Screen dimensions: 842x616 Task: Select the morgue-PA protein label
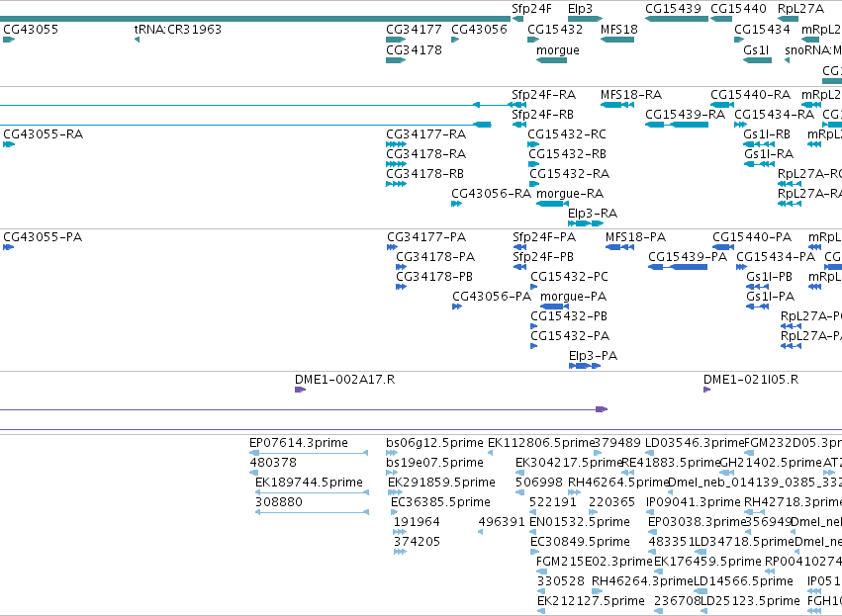click(573, 297)
